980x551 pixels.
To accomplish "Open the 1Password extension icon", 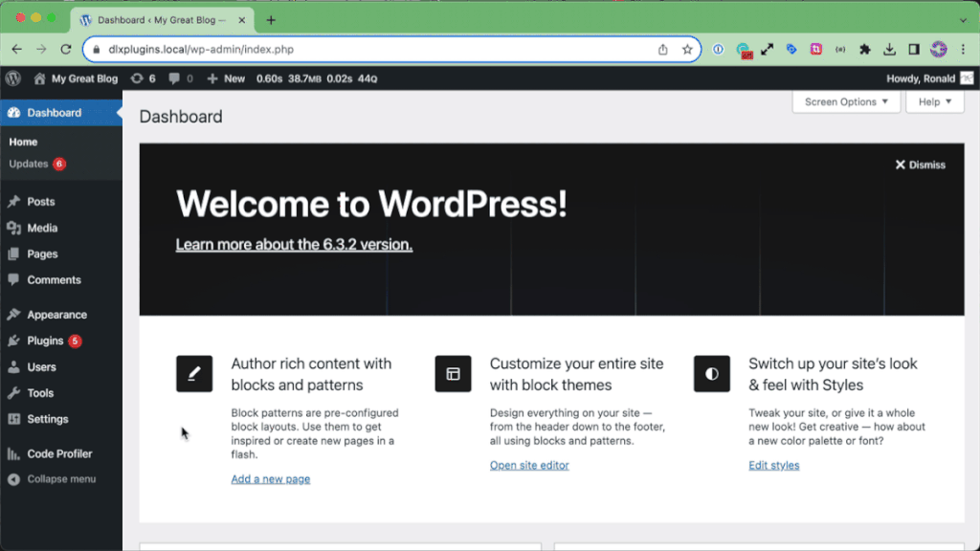I will [718, 50].
